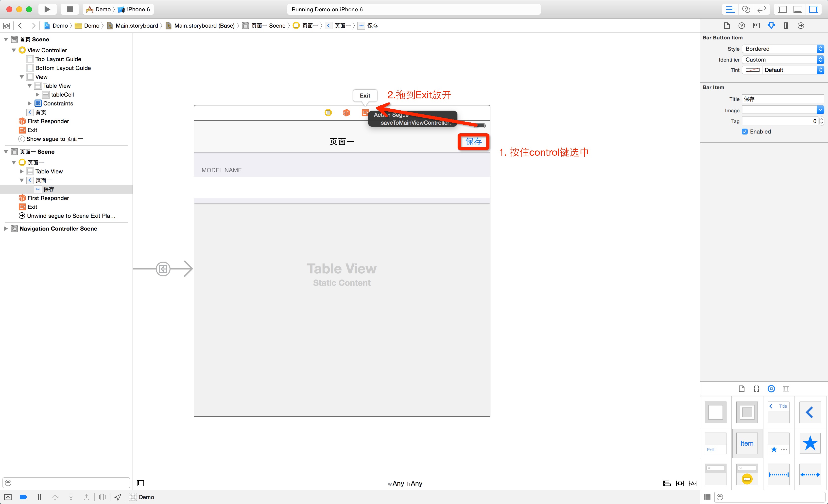828x504 pixels.
Task: Click the Run (play) button
Action: (x=47, y=9)
